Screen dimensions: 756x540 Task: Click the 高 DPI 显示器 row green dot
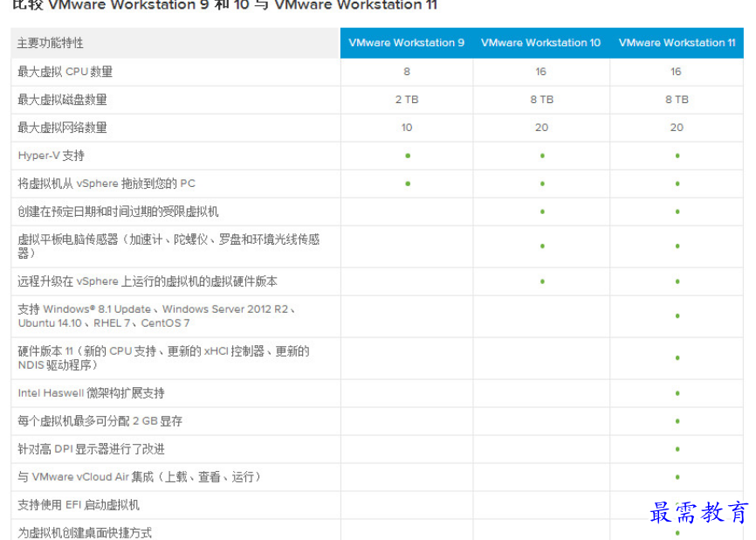pyautogui.click(x=677, y=449)
